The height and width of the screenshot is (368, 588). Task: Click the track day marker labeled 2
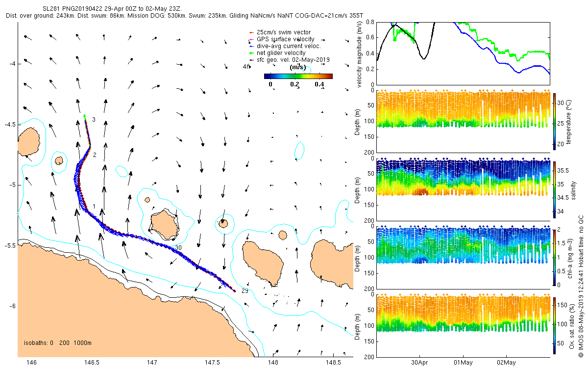(x=95, y=155)
